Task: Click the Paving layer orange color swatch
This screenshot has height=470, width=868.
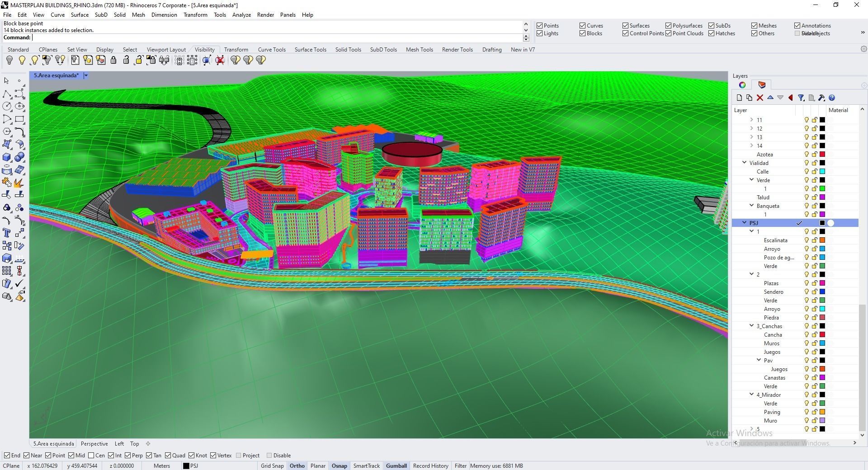Action: (822, 412)
